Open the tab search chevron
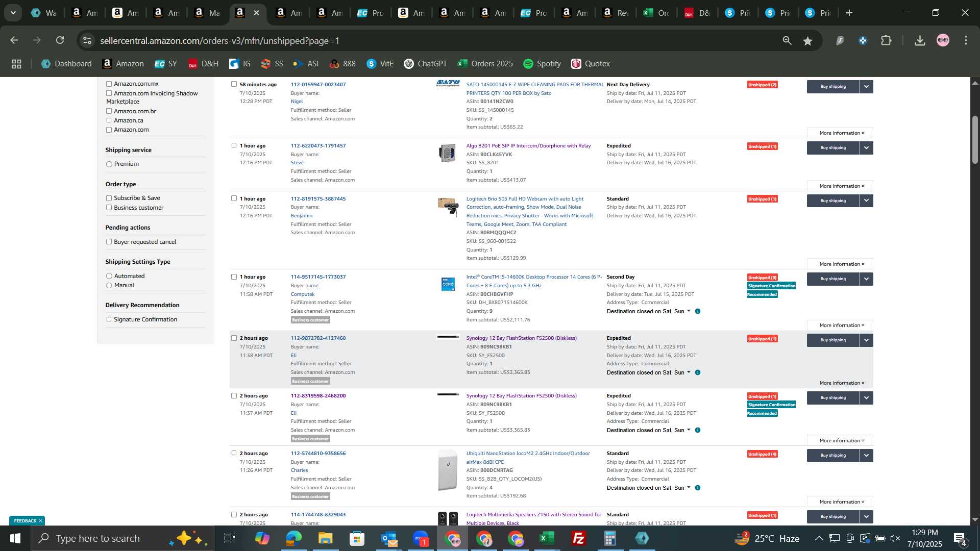980x551 pixels. click(13, 13)
